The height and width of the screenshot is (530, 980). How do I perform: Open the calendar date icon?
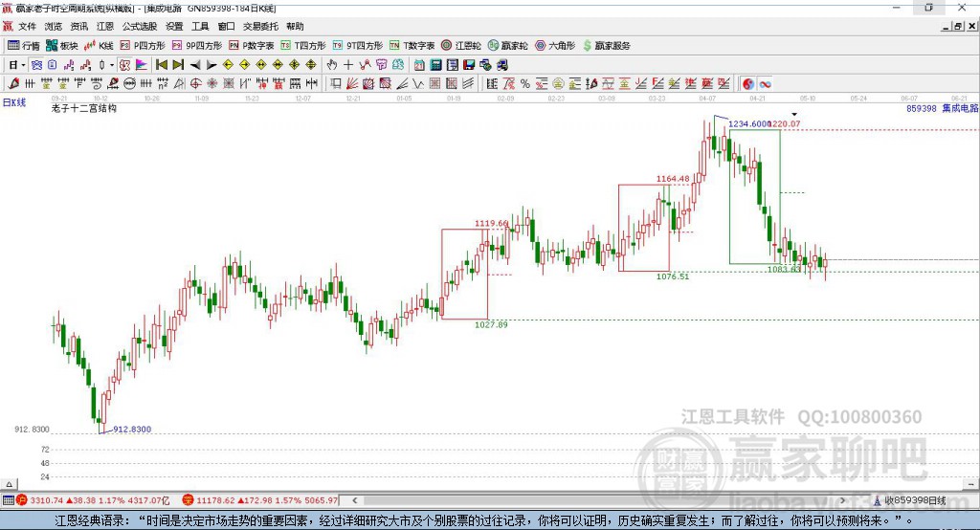click(x=419, y=65)
